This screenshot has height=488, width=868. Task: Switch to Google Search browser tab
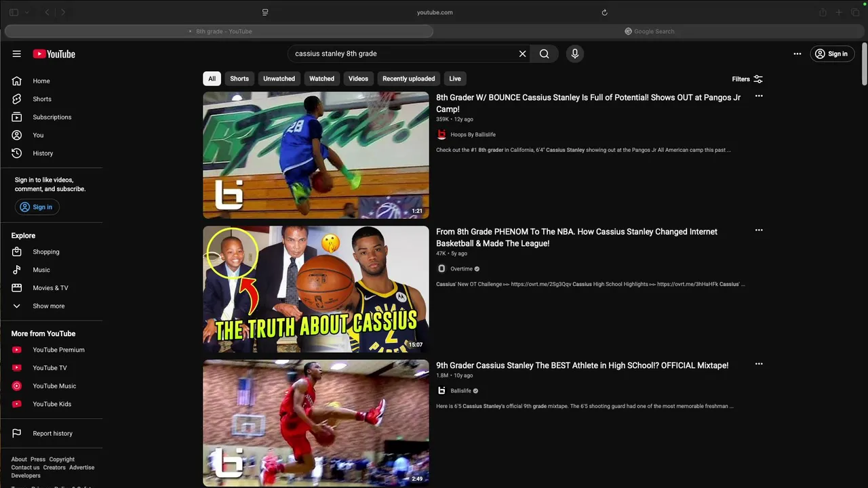[x=649, y=31]
